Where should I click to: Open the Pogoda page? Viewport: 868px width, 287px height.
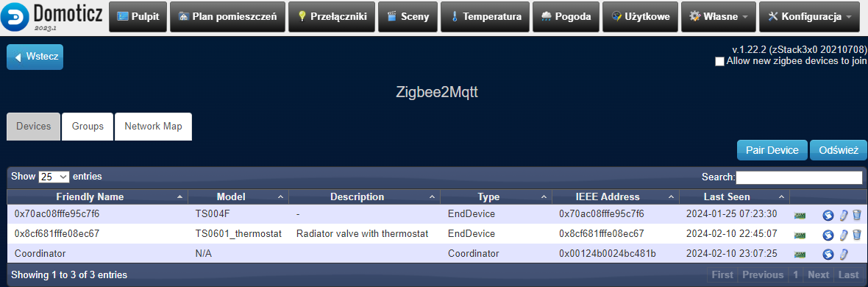click(x=565, y=17)
